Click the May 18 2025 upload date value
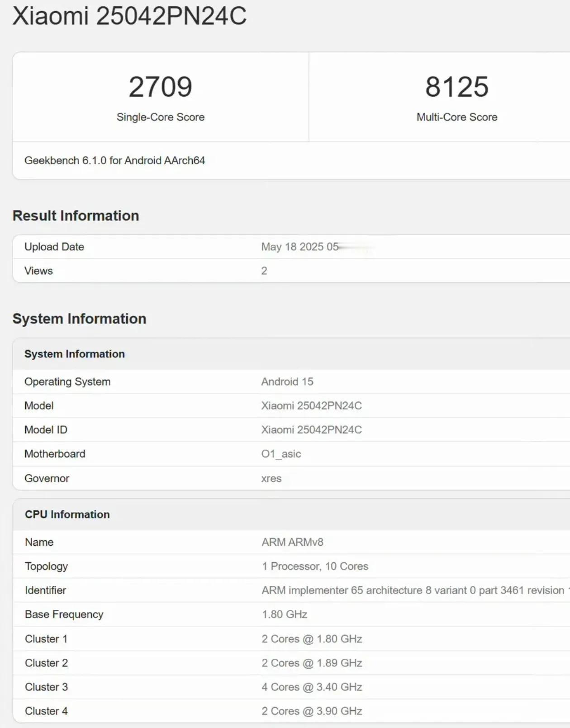 [299, 247]
